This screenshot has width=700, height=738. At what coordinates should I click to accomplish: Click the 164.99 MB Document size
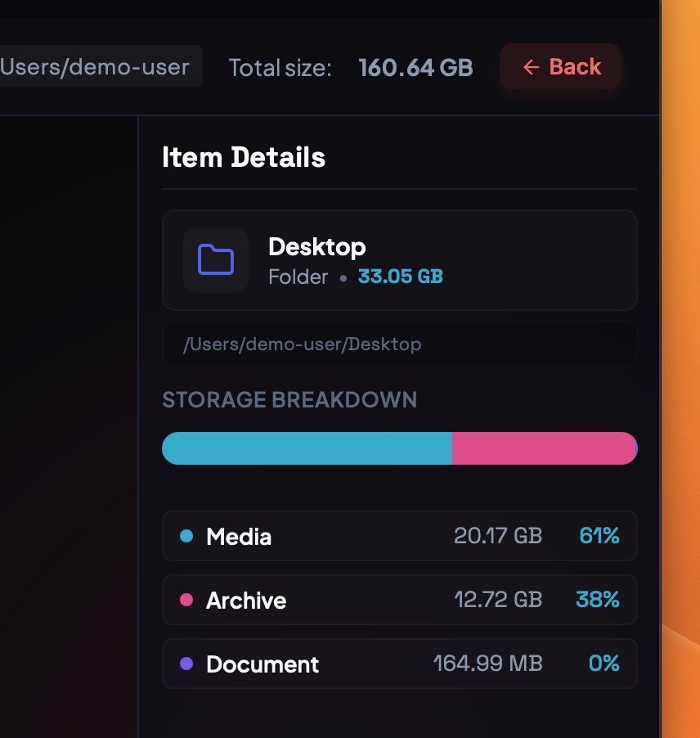click(x=488, y=664)
